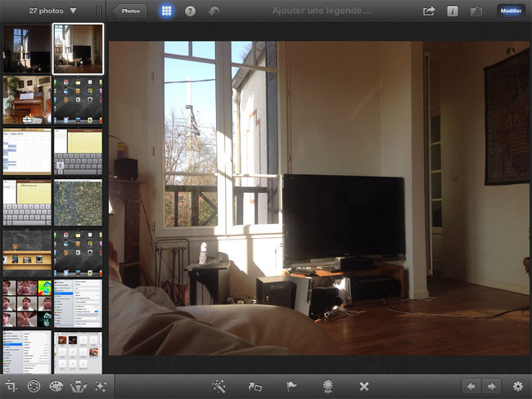Go back to Photos

[x=130, y=11]
